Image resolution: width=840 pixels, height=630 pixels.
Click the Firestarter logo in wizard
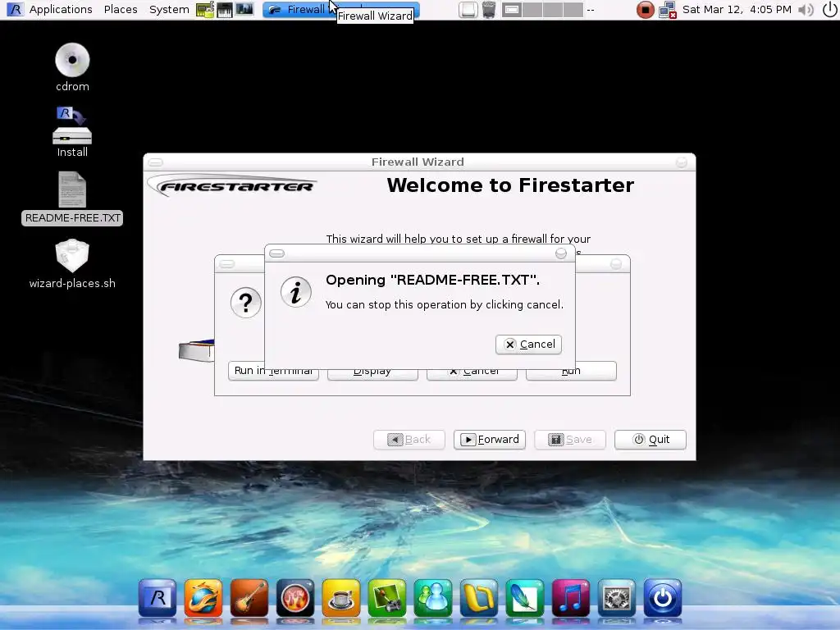pos(232,186)
